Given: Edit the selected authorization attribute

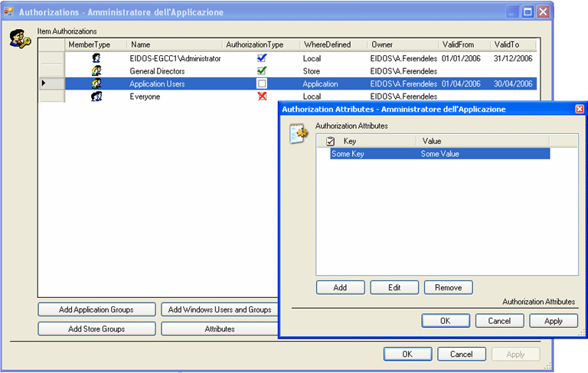Looking at the screenshot, I should [x=394, y=287].
